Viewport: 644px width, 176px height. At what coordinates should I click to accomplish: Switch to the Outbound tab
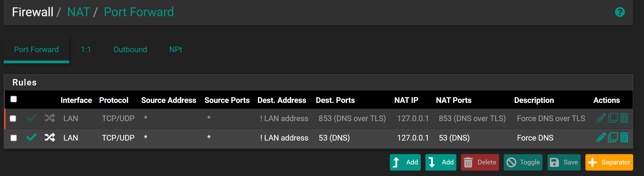tap(130, 49)
